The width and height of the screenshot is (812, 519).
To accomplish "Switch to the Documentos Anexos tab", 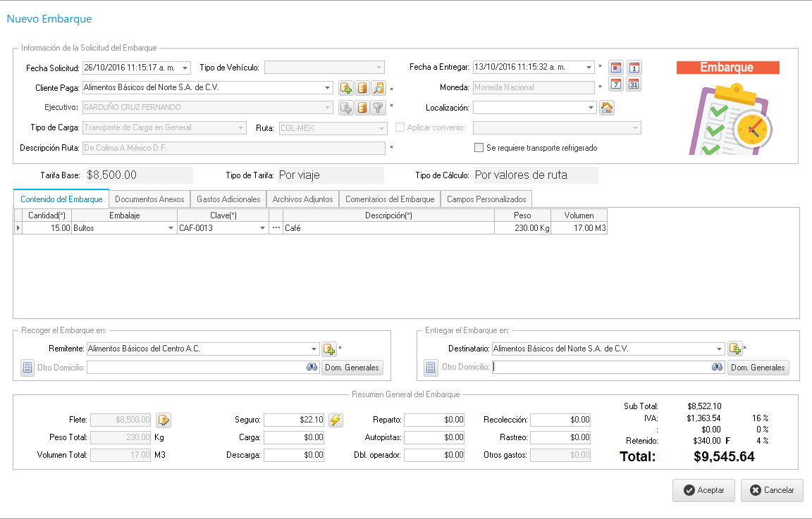I will point(149,199).
